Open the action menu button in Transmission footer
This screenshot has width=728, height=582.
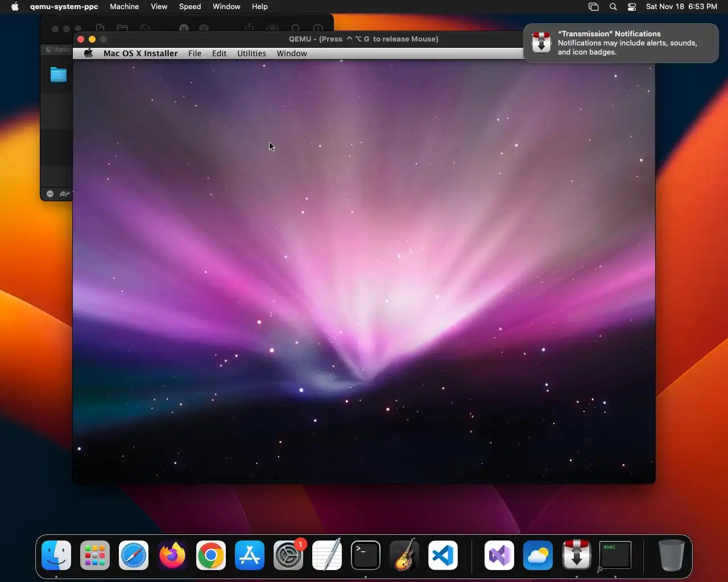point(50,194)
